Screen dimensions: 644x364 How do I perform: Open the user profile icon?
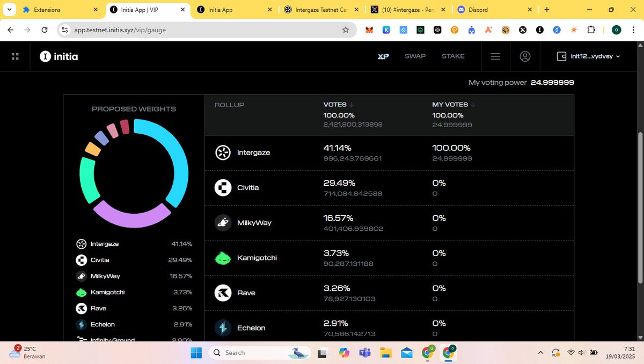coord(525,56)
